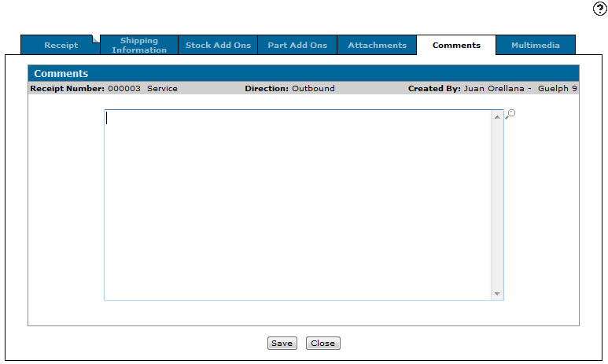Open the Attachments tab

tap(377, 45)
